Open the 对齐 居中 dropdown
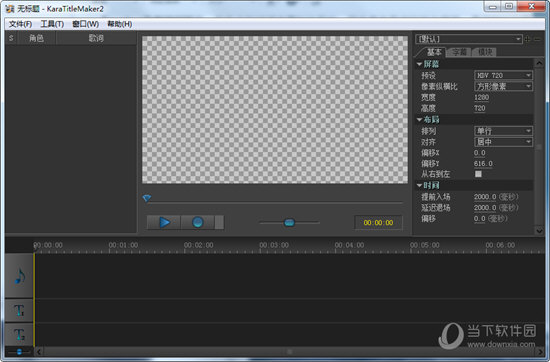550x362 pixels. [503, 142]
